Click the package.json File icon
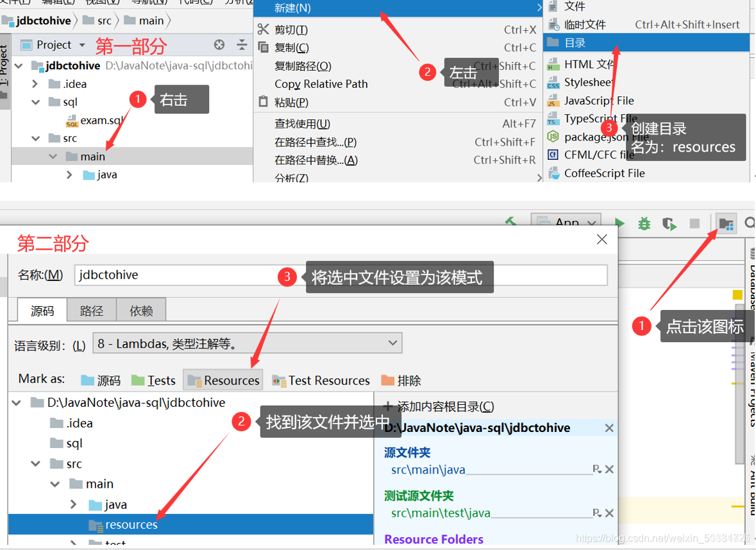The height and width of the screenshot is (550, 756). click(x=553, y=137)
